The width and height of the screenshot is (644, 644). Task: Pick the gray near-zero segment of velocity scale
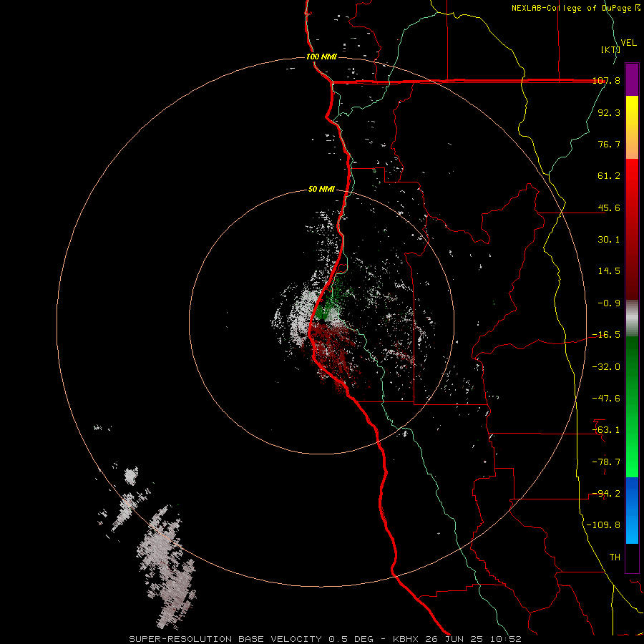click(632, 318)
